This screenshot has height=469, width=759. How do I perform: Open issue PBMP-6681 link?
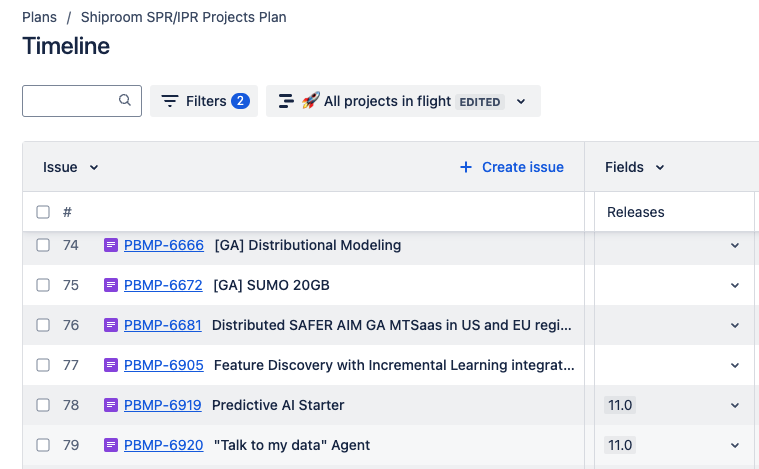click(x=163, y=325)
